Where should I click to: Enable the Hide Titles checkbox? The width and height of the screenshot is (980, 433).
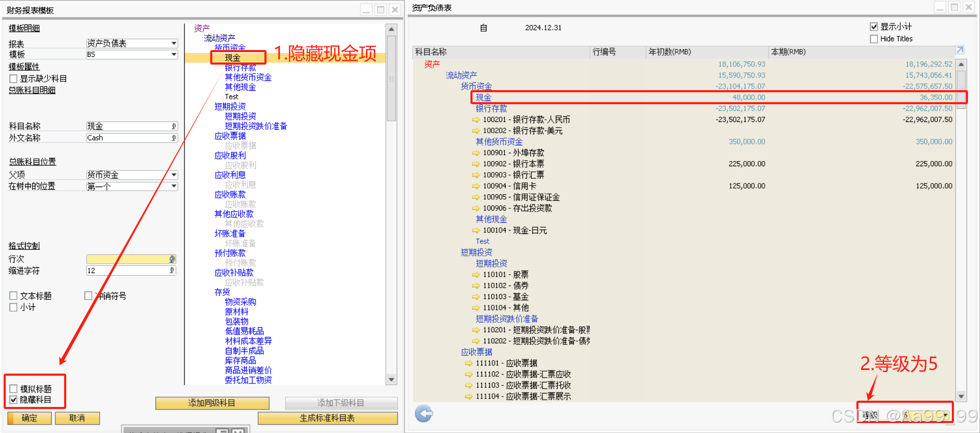point(874,39)
